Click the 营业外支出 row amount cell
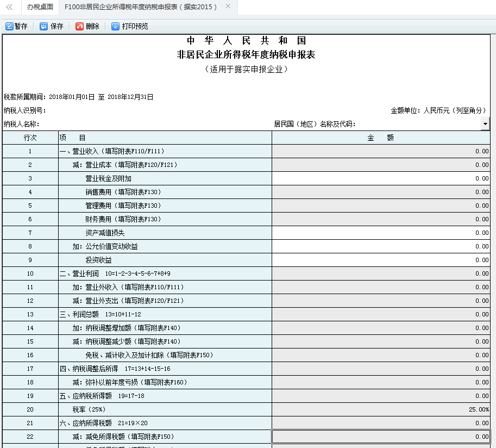Screen dimensions: 496x448 coord(380,300)
